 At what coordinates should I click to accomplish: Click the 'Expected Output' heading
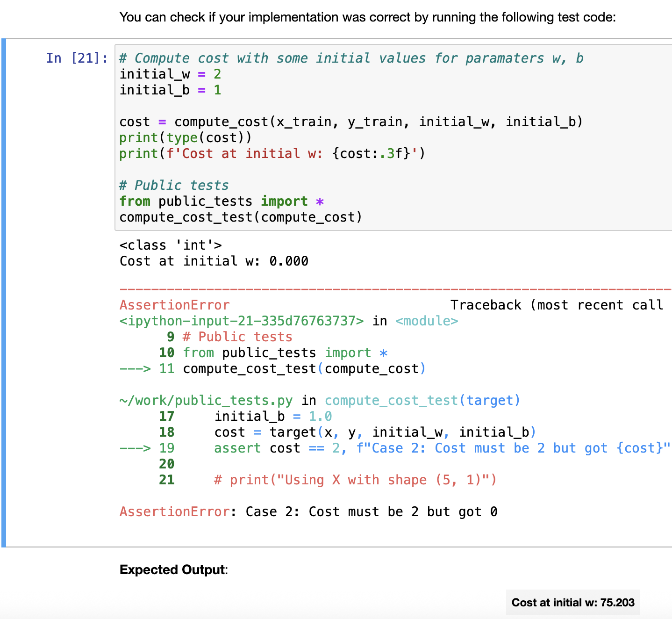click(173, 569)
